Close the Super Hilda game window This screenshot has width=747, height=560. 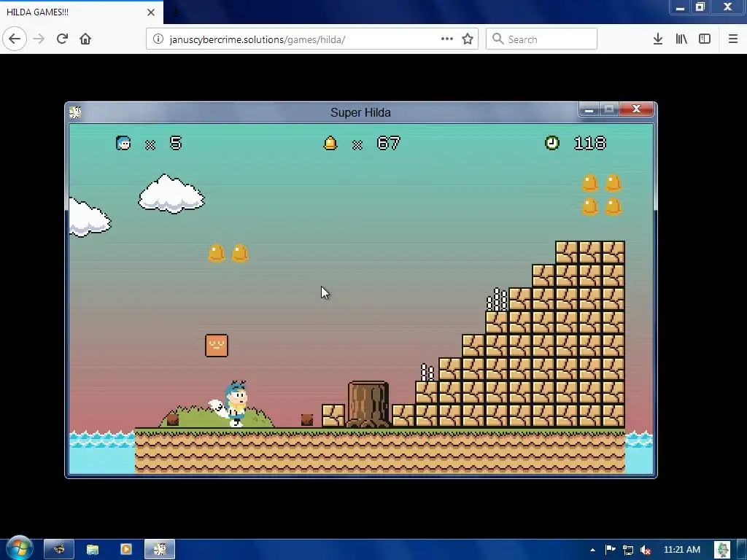tap(636, 109)
